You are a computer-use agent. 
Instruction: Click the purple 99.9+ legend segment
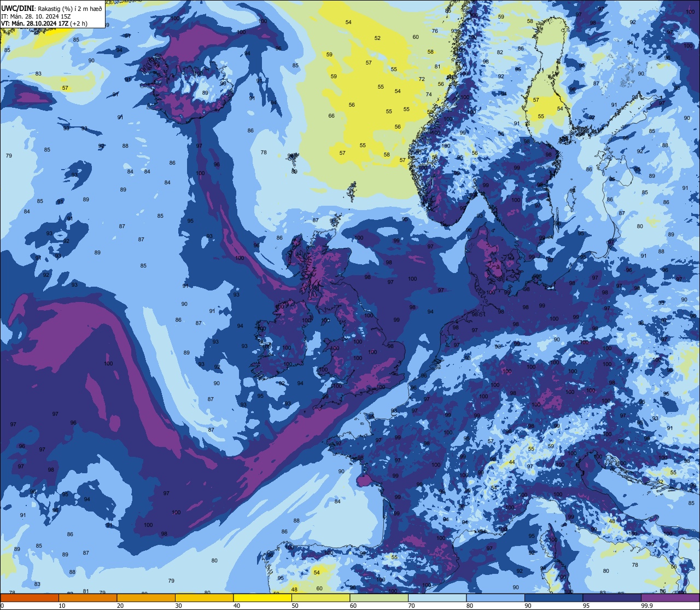tap(670, 597)
